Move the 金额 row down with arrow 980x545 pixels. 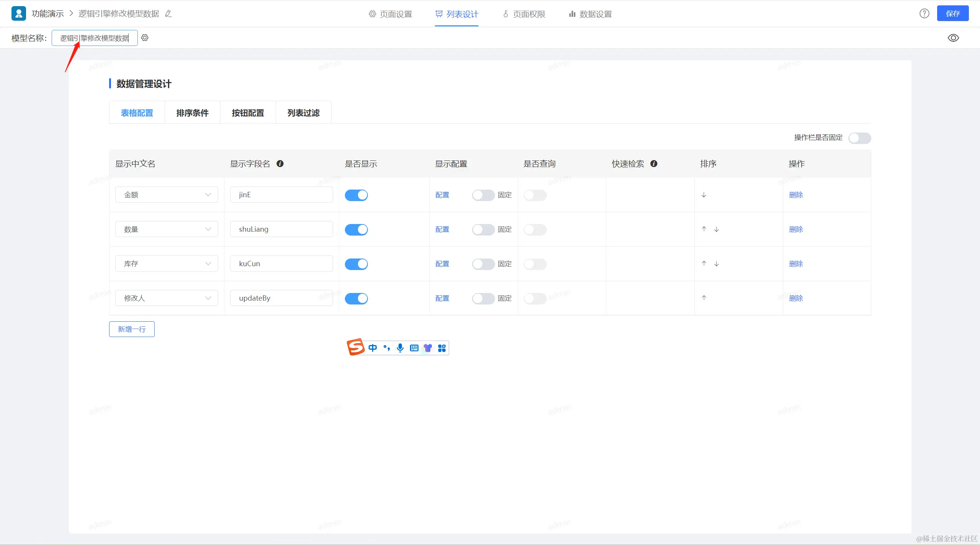pos(704,195)
